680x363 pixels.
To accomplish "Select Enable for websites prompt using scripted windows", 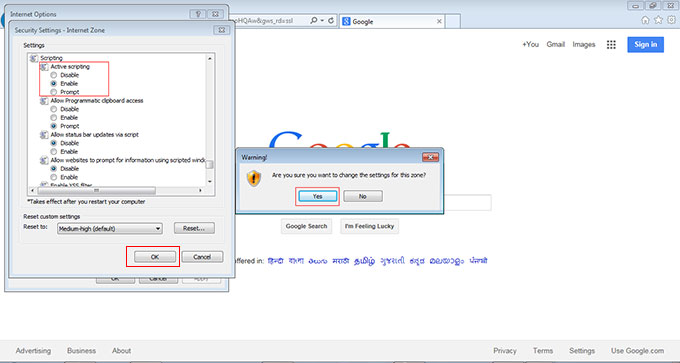I will tap(54, 177).
